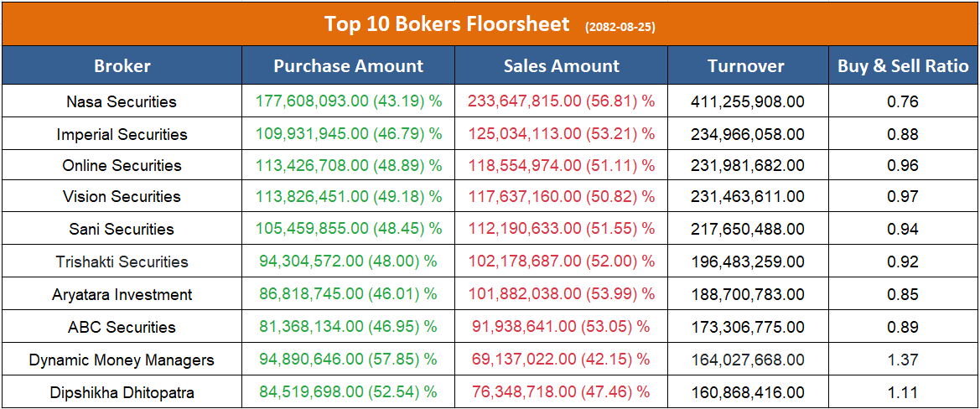The height and width of the screenshot is (409, 980).
Task: Click the Sales Amount column header
Action: pyautogui.click(x=562, y=66)
